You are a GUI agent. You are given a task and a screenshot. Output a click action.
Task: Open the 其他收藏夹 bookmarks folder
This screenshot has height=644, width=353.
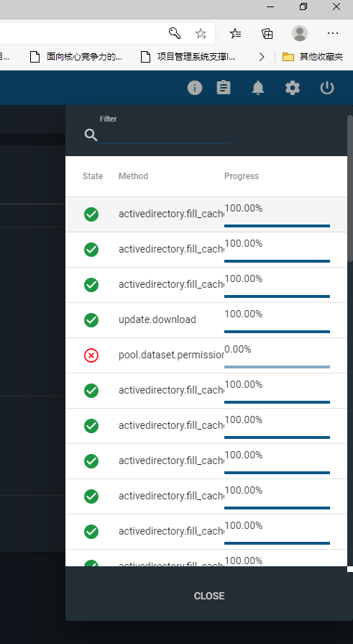(313, 57)
